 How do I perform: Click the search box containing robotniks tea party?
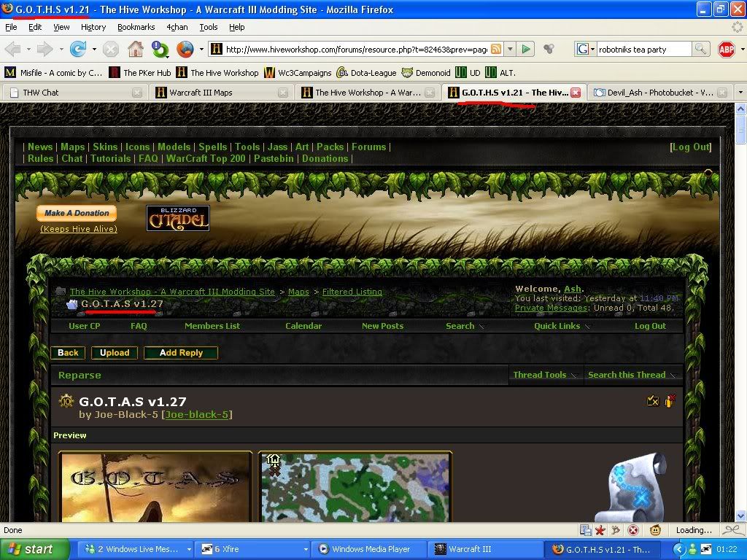tap(643, 49)
